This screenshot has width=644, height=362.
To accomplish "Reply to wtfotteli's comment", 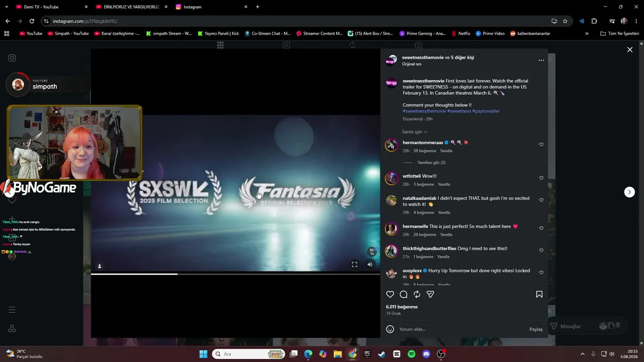I will click(x=444, y=185).
